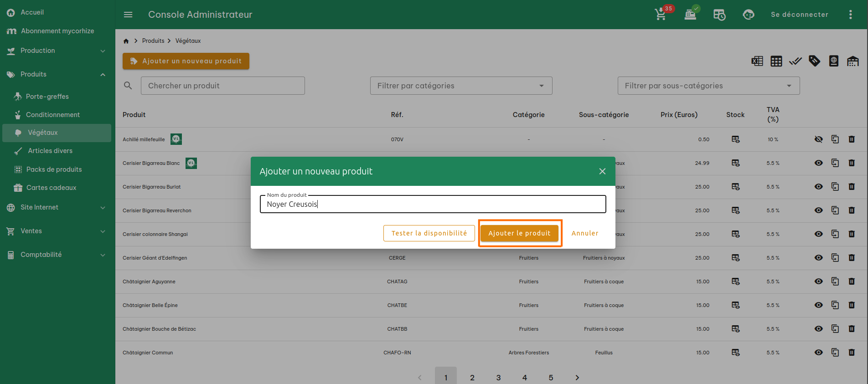Click the price tag icon in toolbar
The width and height of the screenshot is (868, 384).
[815, 61]
